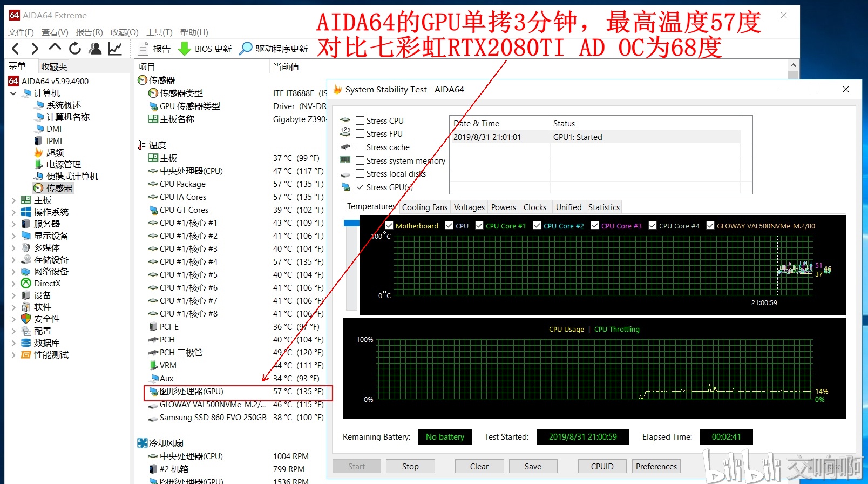
Task: Switch to the Voltages tab
Action: [x=469, y=207]
